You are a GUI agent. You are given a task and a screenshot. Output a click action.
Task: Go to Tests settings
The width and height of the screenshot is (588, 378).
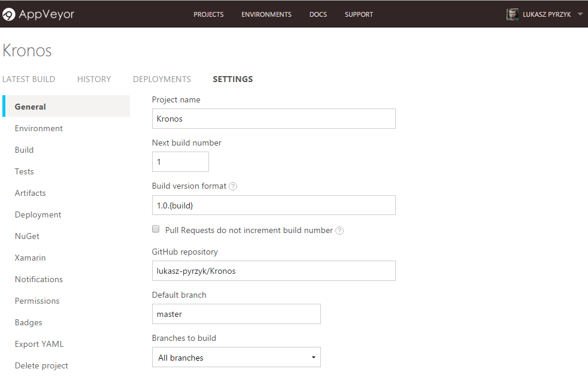(24, 171)
